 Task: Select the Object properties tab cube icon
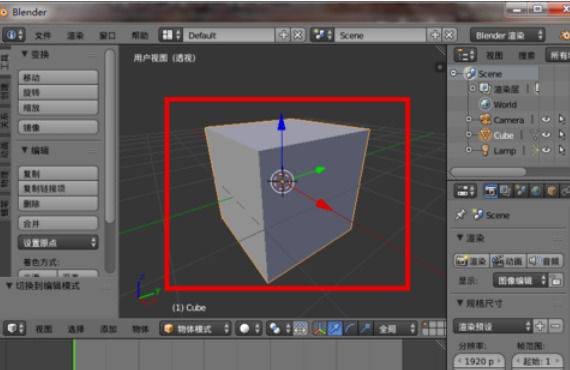(551, 190)
